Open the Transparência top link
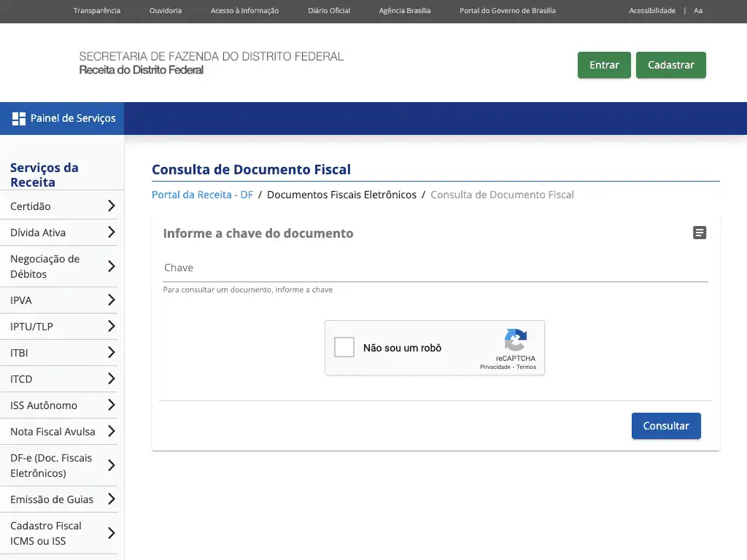Screen dimensions: 747x560 [97, 11]
